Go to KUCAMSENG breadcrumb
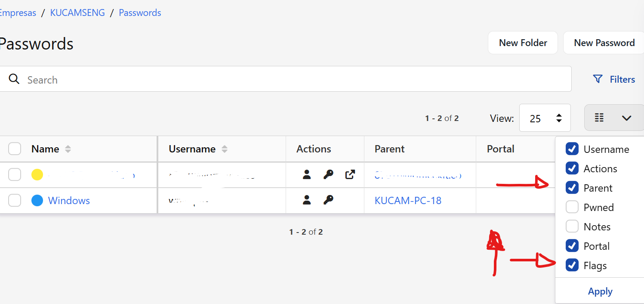Screen dimensions: 644x304 click(x=77, y=13)
